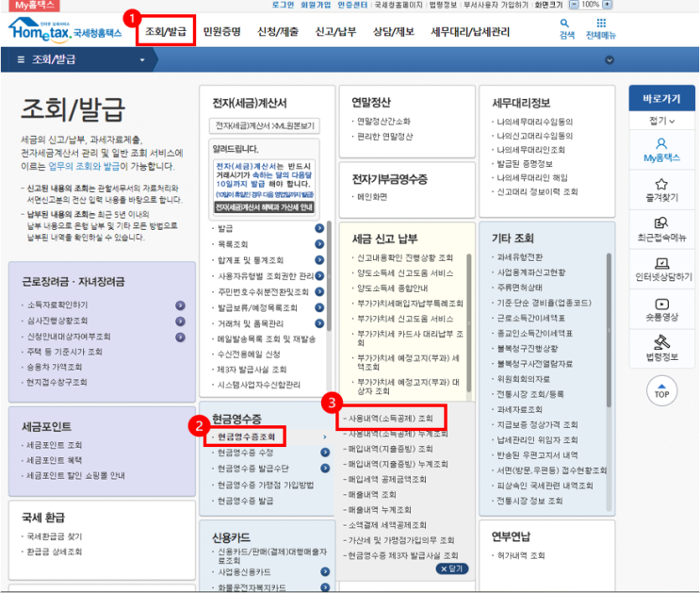The width and height of the screenshot is (700, 593).
Task: Click arrow icon next to 합계표 및 통계조회
Action: coord(319,260)
